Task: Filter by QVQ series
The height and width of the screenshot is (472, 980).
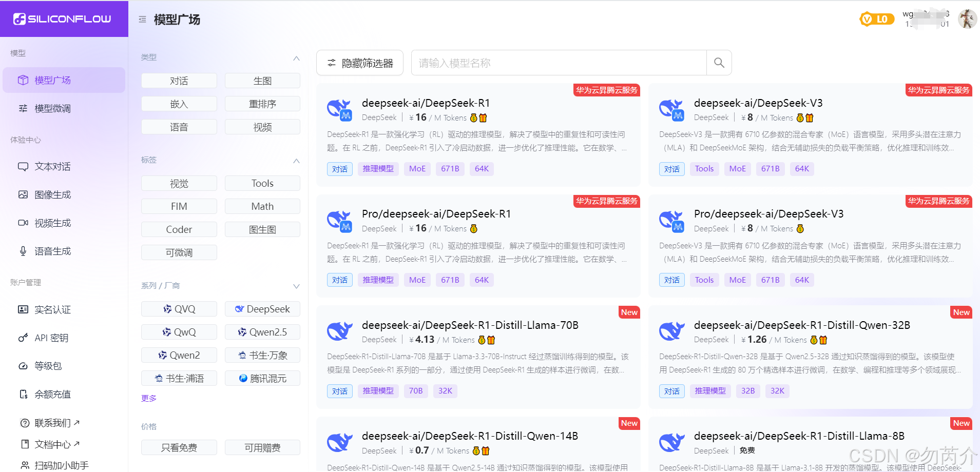Action: tap(179, 309)
